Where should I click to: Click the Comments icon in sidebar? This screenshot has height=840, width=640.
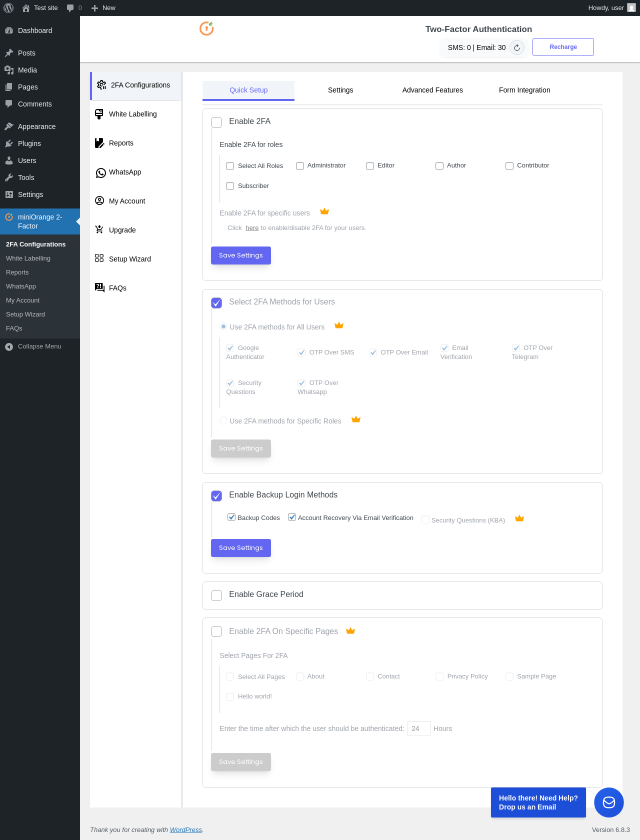point(9,104)
